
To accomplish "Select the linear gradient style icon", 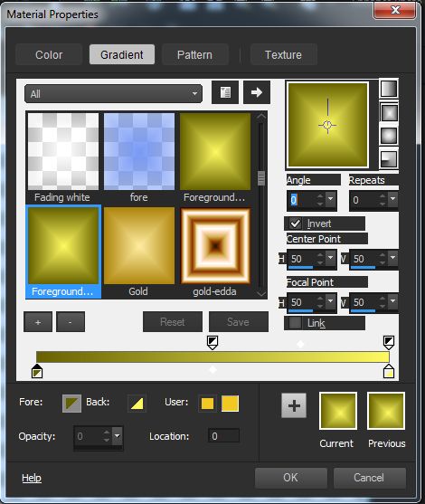I will 389,89.
